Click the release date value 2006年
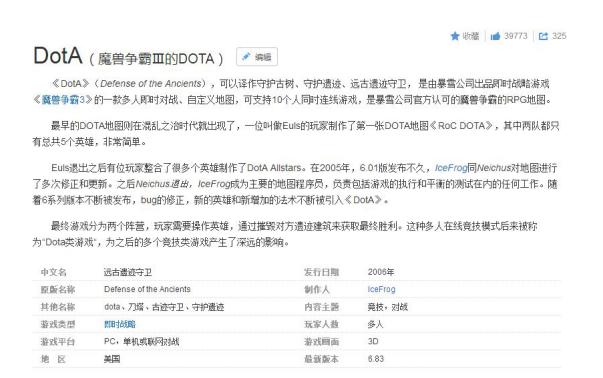603x378 pixels. (381, 272)
